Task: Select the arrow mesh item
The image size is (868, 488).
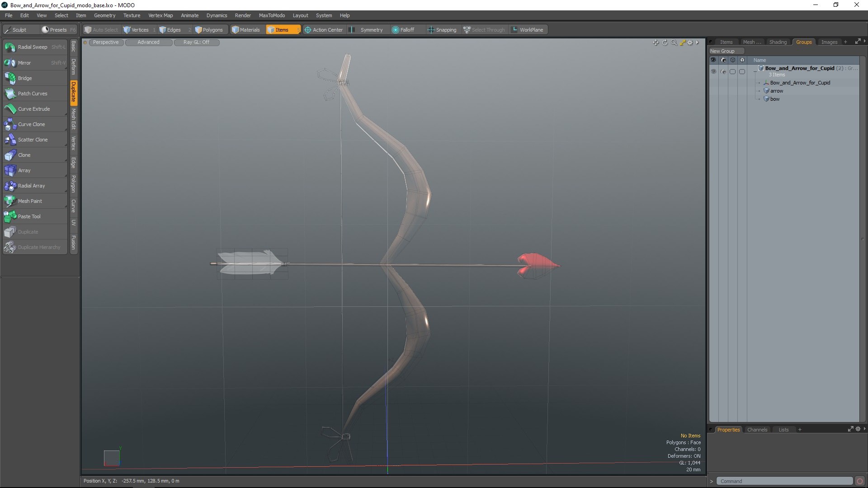Action: click(x=776, y=91)
